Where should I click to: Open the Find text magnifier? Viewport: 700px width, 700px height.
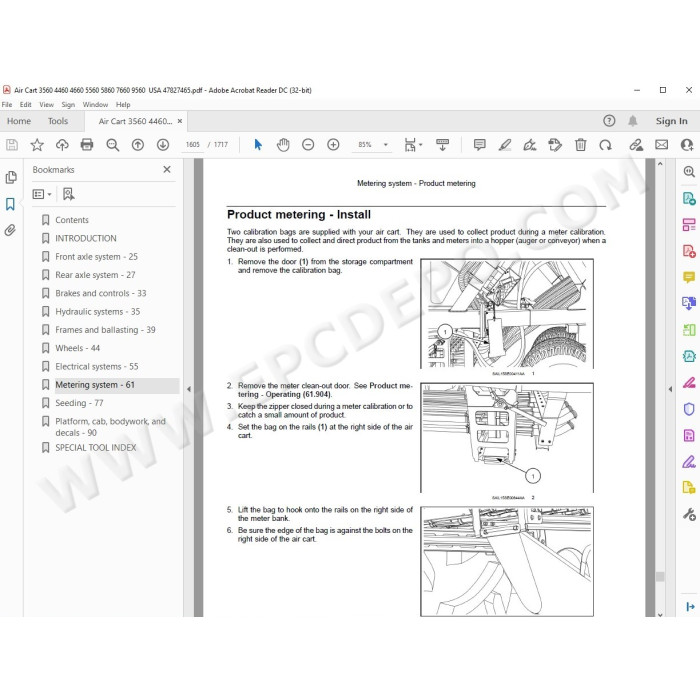coord(112,145)
